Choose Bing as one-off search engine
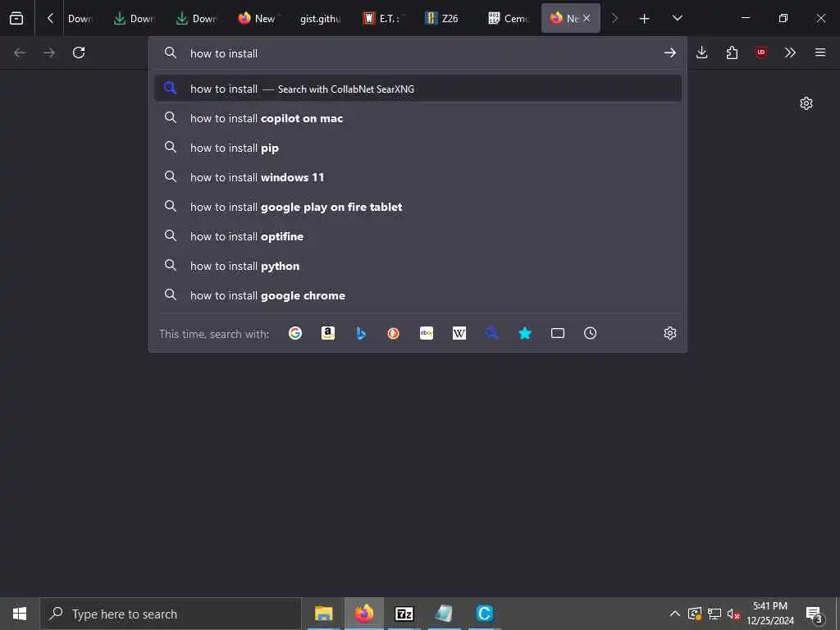Image resolution: width=840 pixels, height=630 pixels. pyautogui.click(x=361, y=333)
